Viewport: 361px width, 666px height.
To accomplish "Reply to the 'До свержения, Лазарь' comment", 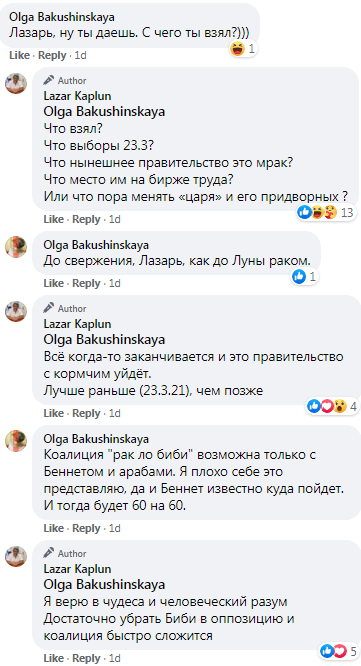I will (x=86, y=283).
